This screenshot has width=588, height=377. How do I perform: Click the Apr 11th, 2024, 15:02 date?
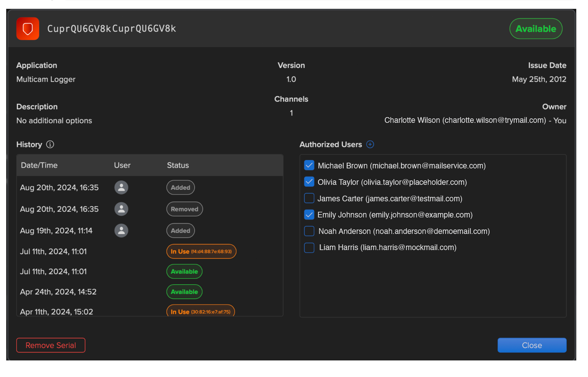57,312
